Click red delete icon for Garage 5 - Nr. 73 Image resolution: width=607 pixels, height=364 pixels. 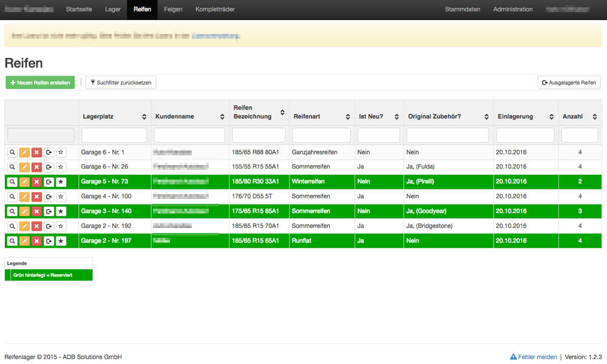tap(36, 182)
